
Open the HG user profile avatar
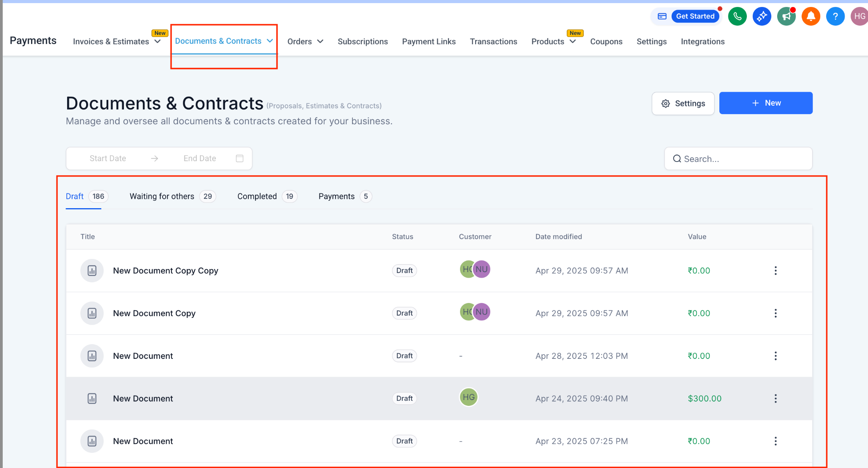[x=859, y=16]
